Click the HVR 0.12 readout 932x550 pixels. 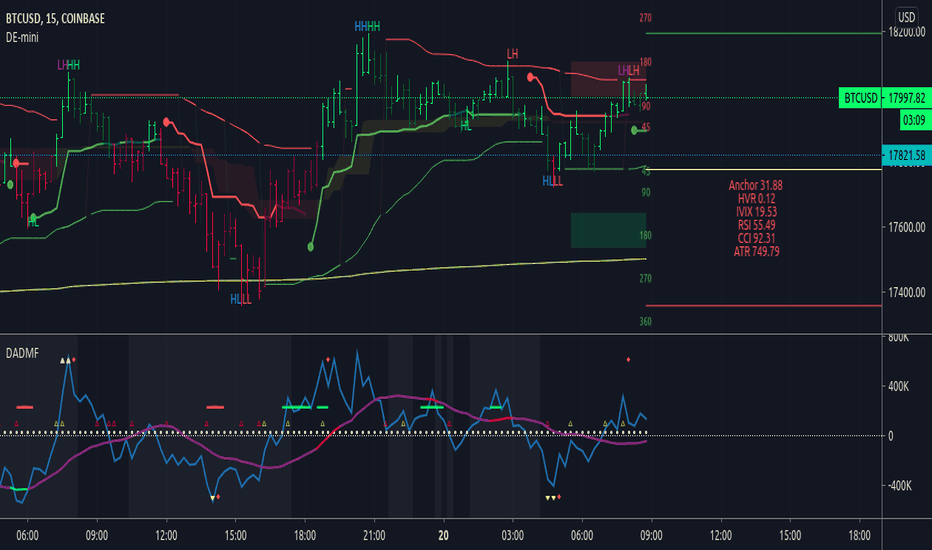756,199
